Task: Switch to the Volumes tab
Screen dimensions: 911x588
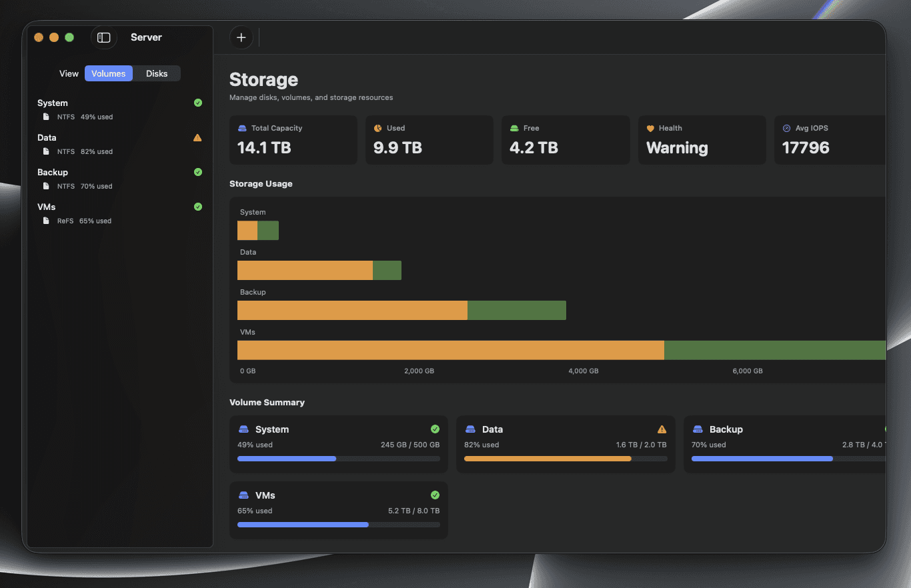Action: tap(109, 73)
